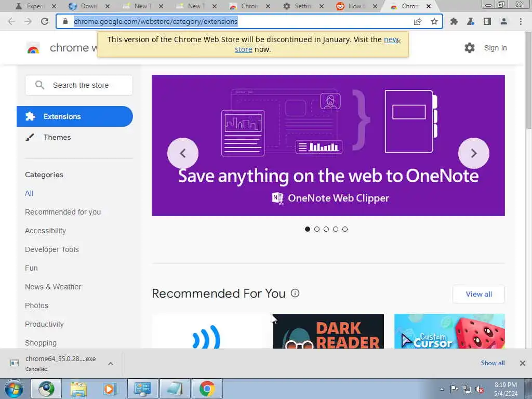Image resolution: width=532 pixels, height=399 pixels.
Task: Open the profile avatar menu
Action: coord(504,21)
